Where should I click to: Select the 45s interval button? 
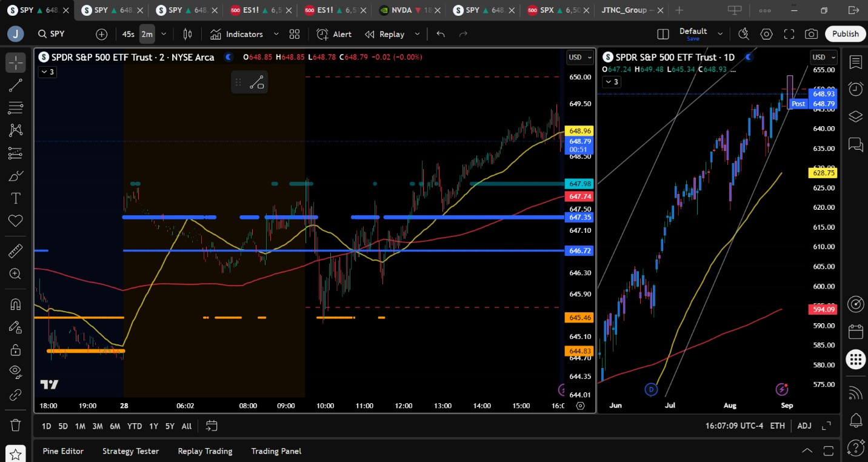point(128,34)
